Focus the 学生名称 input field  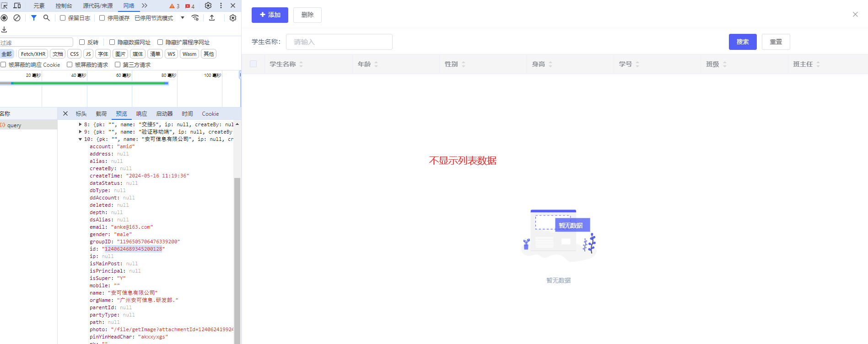coord(339,42)
